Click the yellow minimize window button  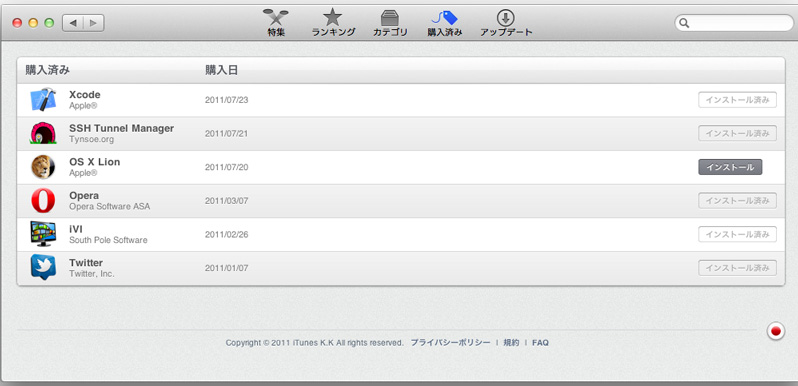[x=33, y=23]
